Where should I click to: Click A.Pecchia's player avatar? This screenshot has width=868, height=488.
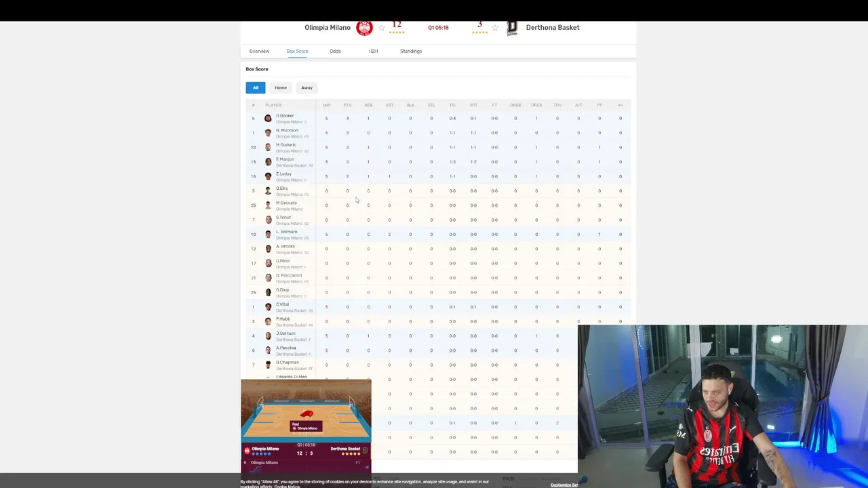[268, 350]
